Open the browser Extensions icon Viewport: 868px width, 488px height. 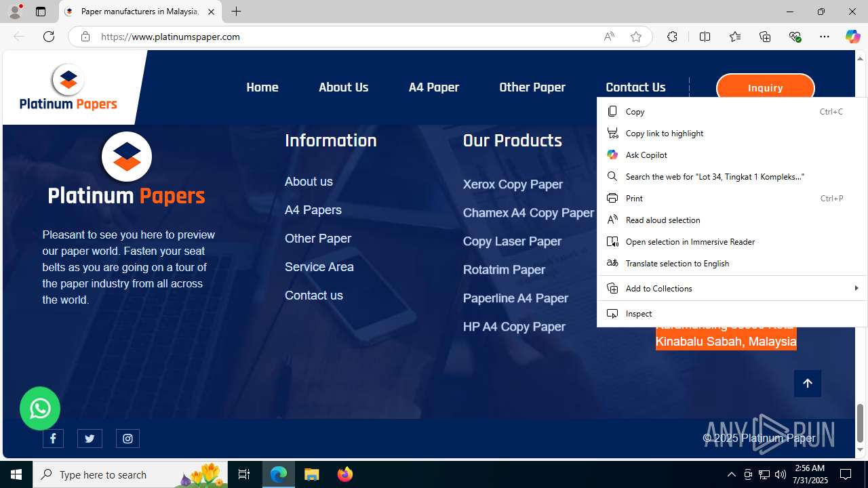point(672,37)
